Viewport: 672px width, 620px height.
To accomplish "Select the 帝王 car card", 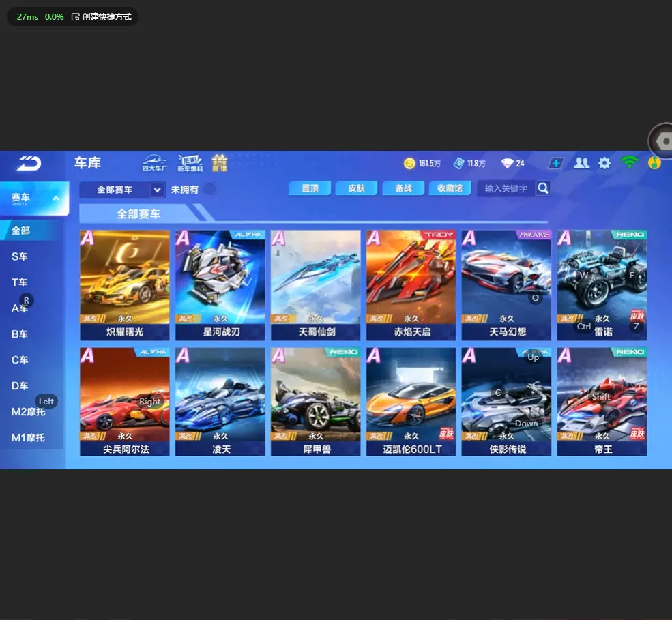I will pyautogui.click(x=602, y=402).
